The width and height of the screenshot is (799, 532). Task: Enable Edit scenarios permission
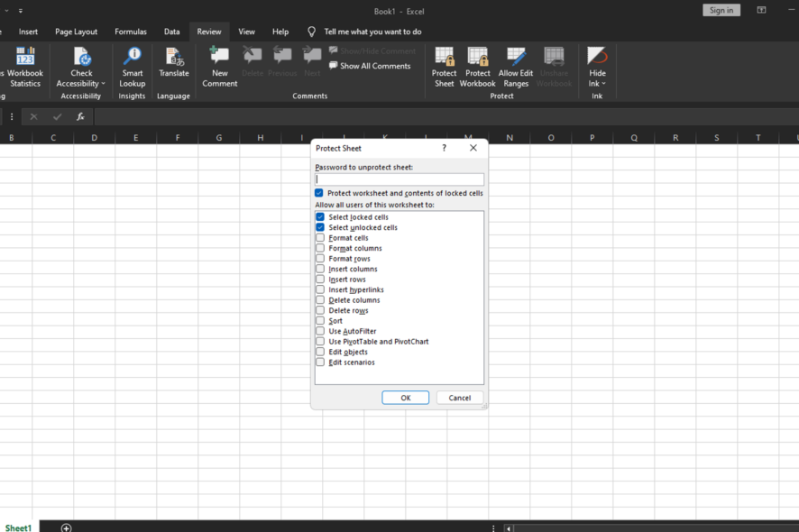(320, 362)
